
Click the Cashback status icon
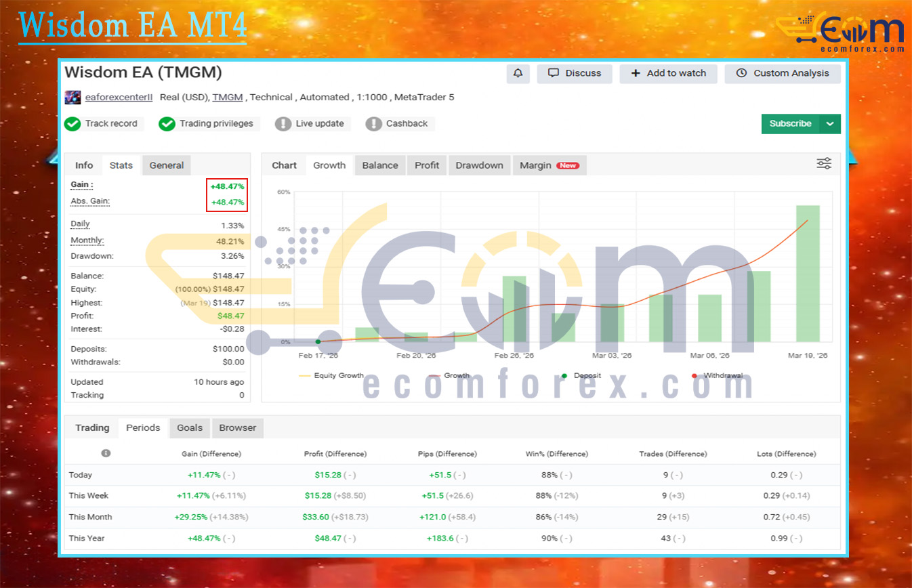point(373,124)
